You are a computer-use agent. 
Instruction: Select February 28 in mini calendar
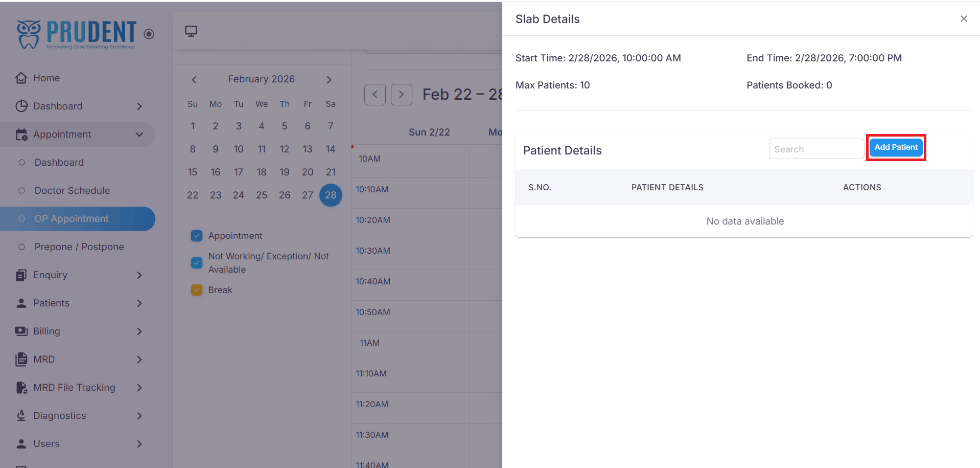pos(331,195)
